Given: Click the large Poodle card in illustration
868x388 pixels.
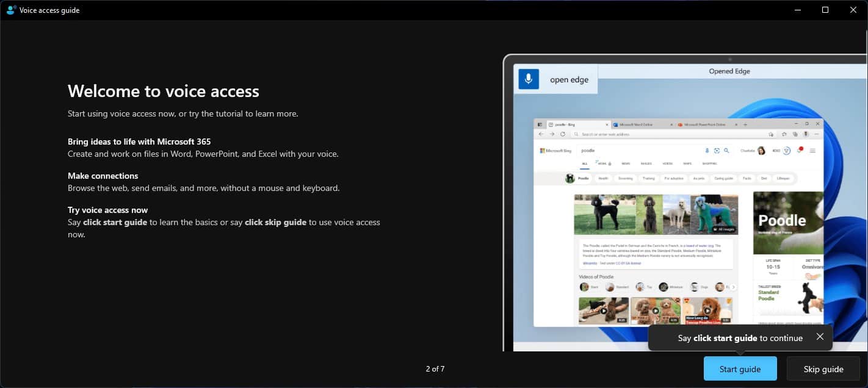Looking at the screenshot, I should click(x=788, y=223).
